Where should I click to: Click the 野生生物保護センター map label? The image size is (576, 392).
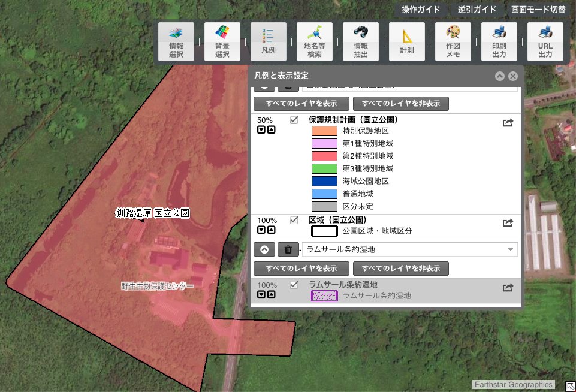coord(158,285)
